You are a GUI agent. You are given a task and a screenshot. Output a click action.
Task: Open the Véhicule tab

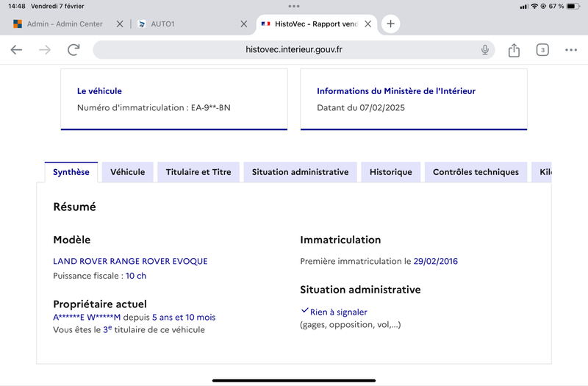(127, 172)
